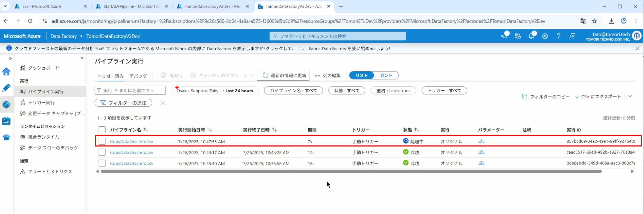644x214 pixels.
Task: Check the box for the in-progress CopyDataOracleToCsv run
Action: click(x=102, y=141)
